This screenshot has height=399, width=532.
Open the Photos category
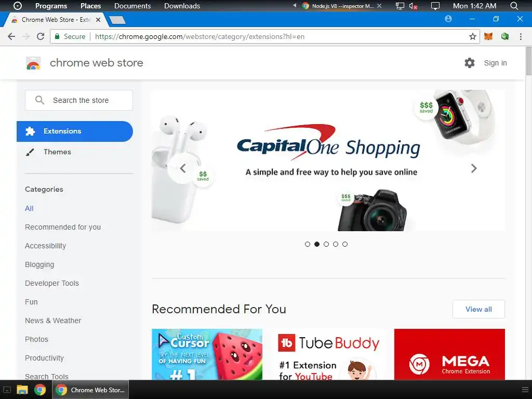36,339
